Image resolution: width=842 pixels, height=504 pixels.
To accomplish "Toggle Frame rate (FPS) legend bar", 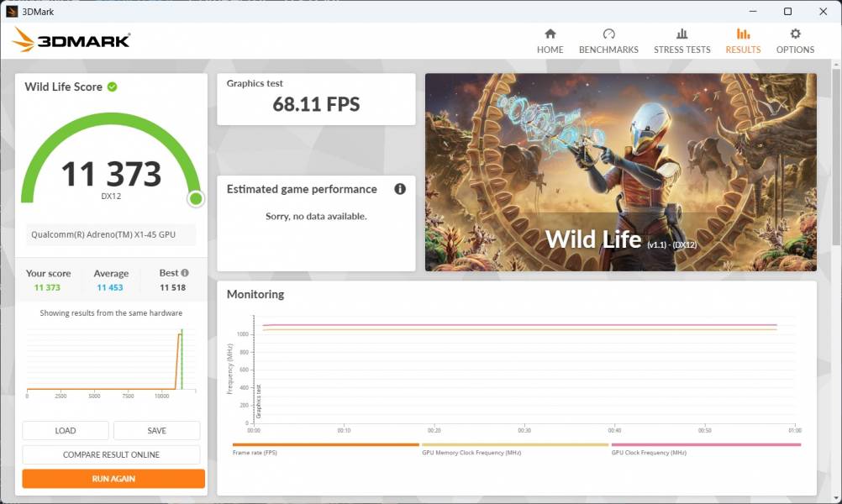I will [x=325, y=444].
